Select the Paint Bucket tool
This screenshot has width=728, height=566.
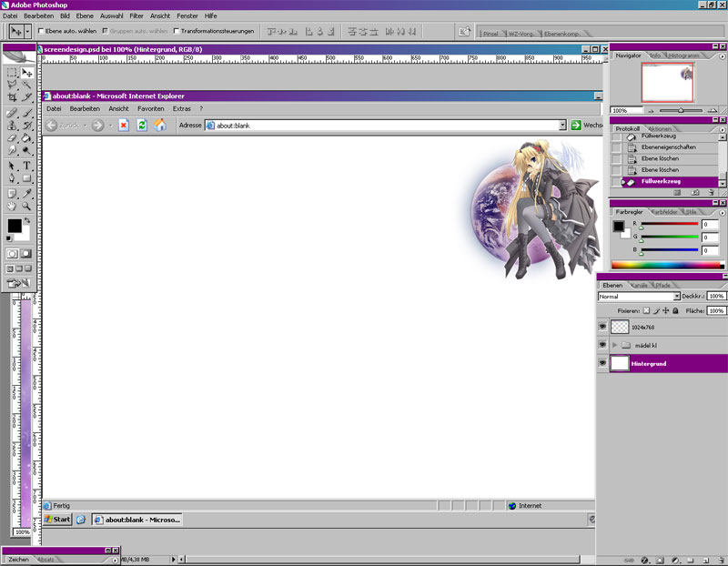pyautogui.click(x=27, y=138)
